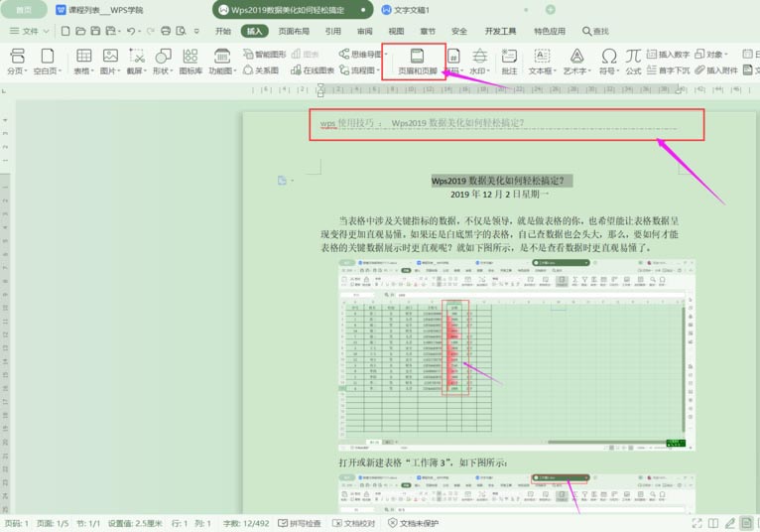Switch to the 章节 ribbon tab
The image size is (760, 532).
pyautogui.click(x=428, y=31)
